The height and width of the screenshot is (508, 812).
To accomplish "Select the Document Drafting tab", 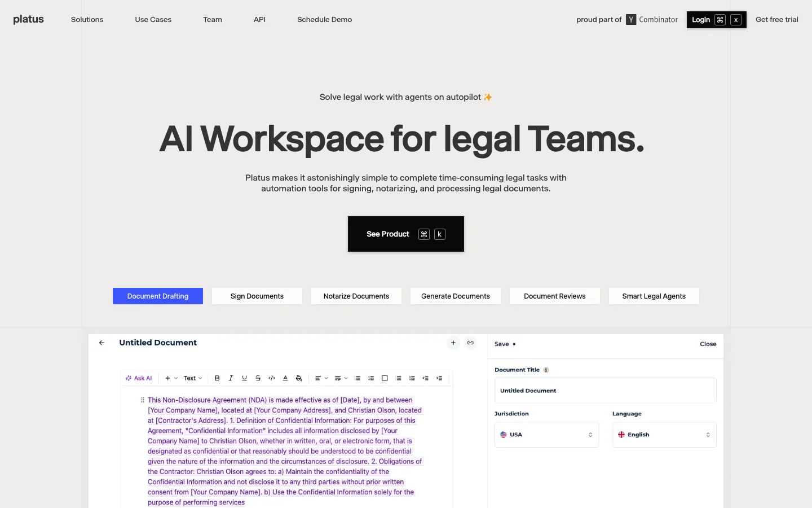I will pyautogui.click(x=158, y=296).
